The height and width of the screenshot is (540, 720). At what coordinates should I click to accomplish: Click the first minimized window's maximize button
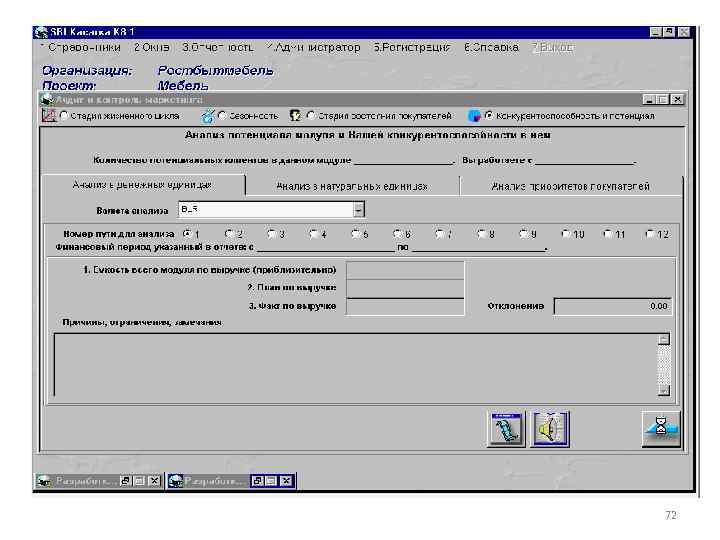140,481
